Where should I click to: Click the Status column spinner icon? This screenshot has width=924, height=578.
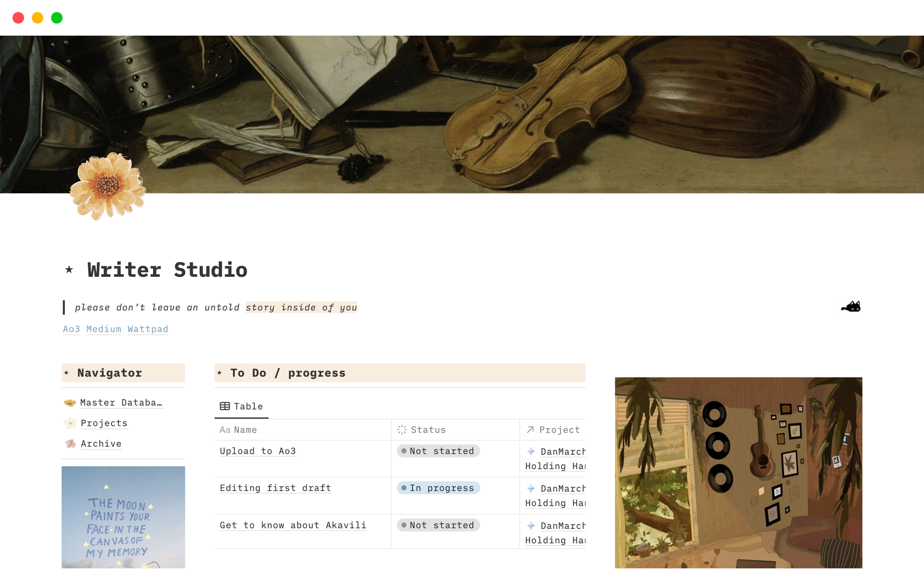click(x=402, y=430)
